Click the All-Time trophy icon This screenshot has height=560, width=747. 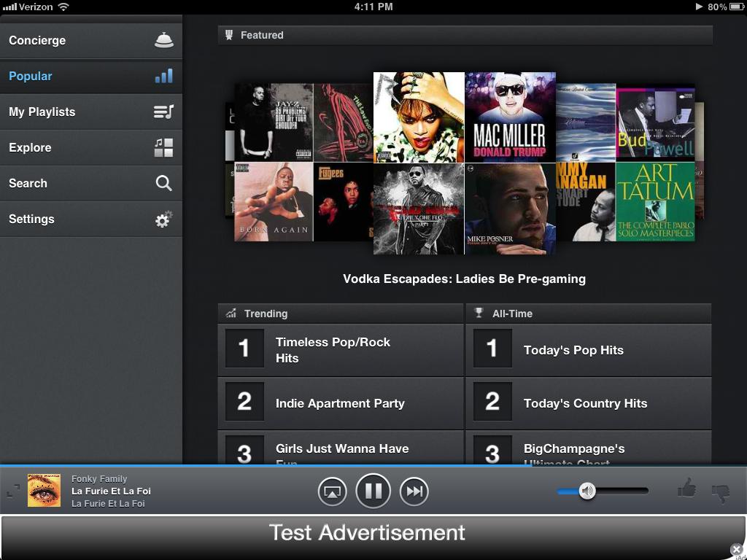coord(479,313)
